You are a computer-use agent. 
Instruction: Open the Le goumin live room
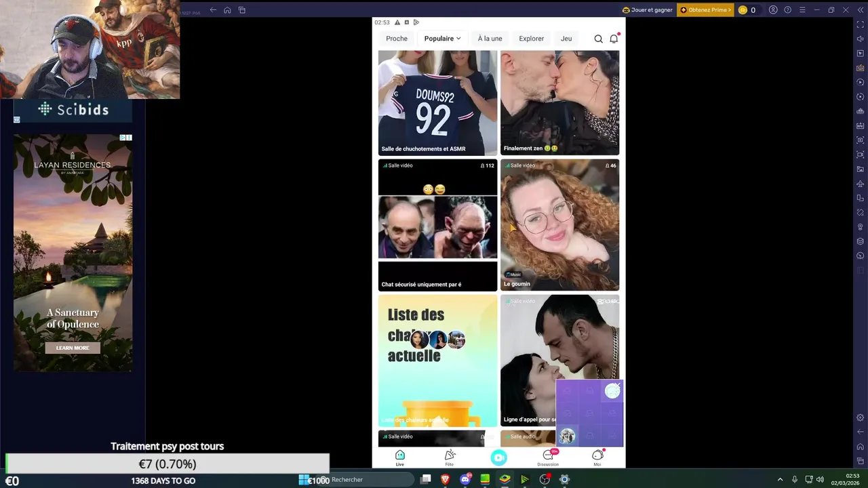559,225
